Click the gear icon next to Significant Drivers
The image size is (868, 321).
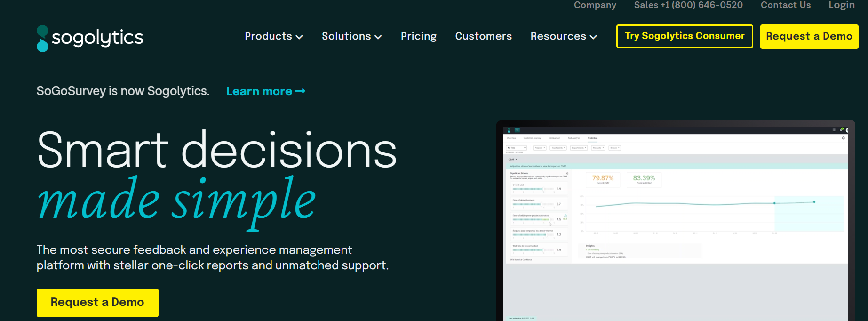(x=567, y=173)
